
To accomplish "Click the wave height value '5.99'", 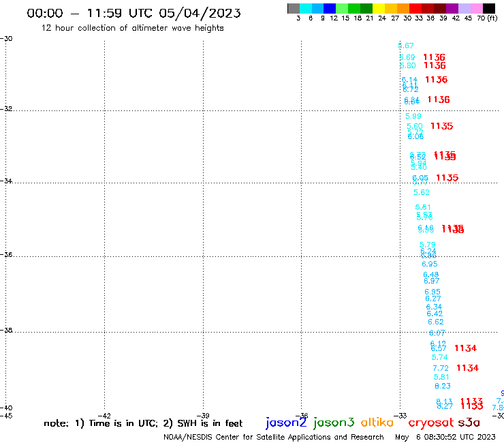I will [x=413, y=116].
